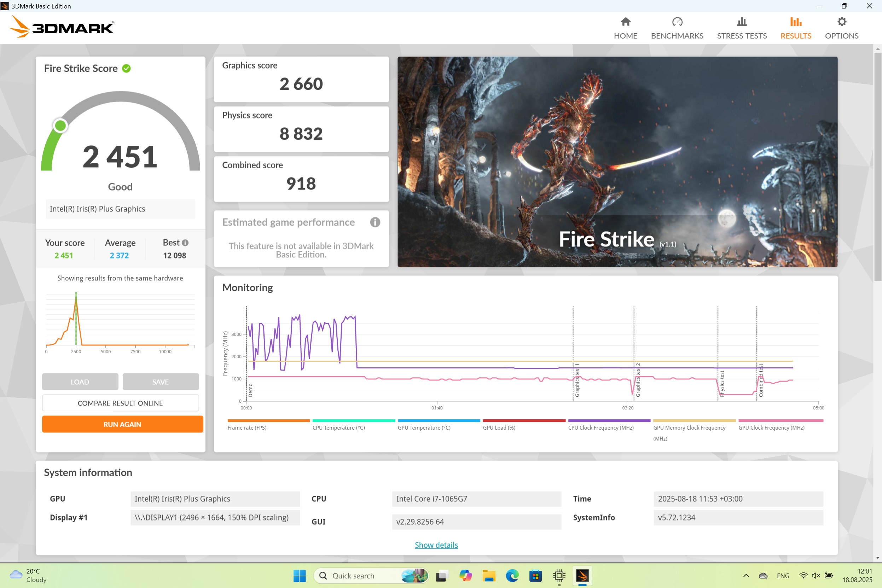
Task: Open the Show details link
Action: click(x=436, y=545)
